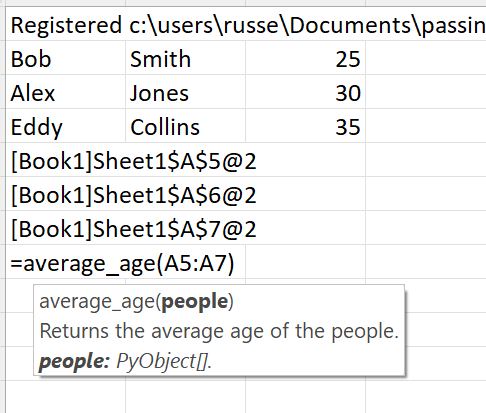The height and width of the screenshot is (413, 486).
Task: Click the cell with age 35
Action: pos(305,126)
